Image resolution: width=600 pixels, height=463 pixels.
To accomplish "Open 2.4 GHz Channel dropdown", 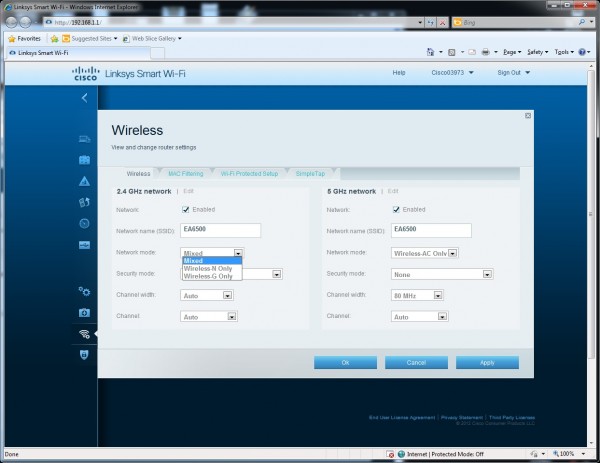I will pos(209,316).
